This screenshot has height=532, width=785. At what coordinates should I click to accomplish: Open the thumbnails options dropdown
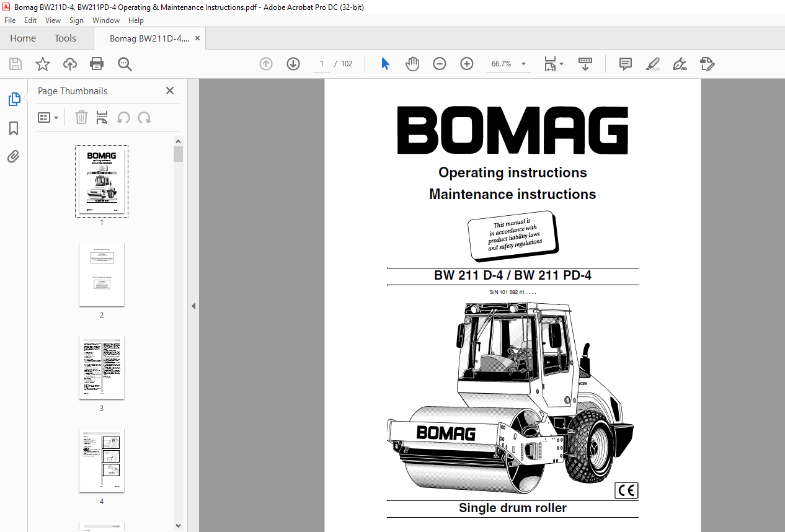tap(48, 117)
